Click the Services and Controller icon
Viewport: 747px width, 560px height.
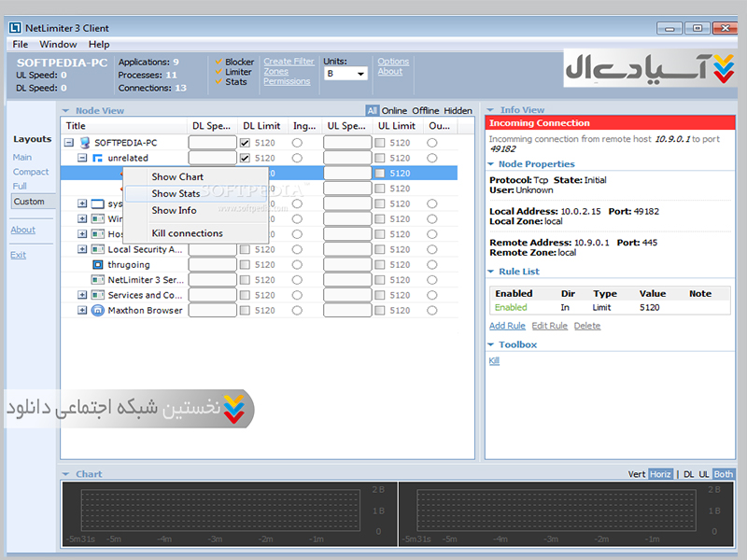click(x=97, y=295)
